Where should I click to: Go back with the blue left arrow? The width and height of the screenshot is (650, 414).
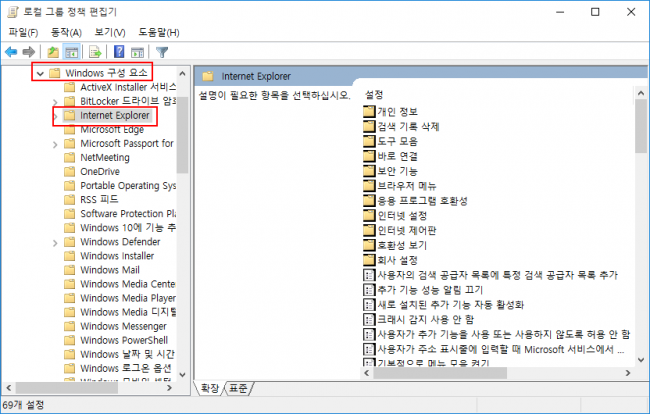(x=11, y=52)
